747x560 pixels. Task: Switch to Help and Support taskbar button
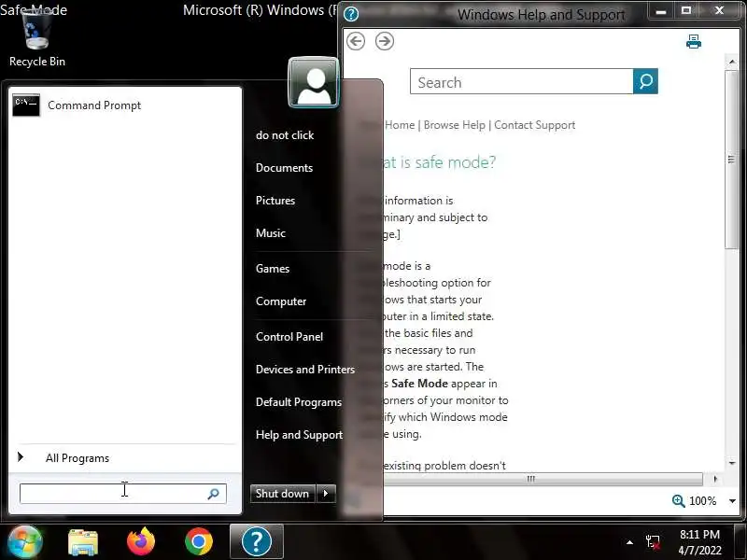pos(257,541)
